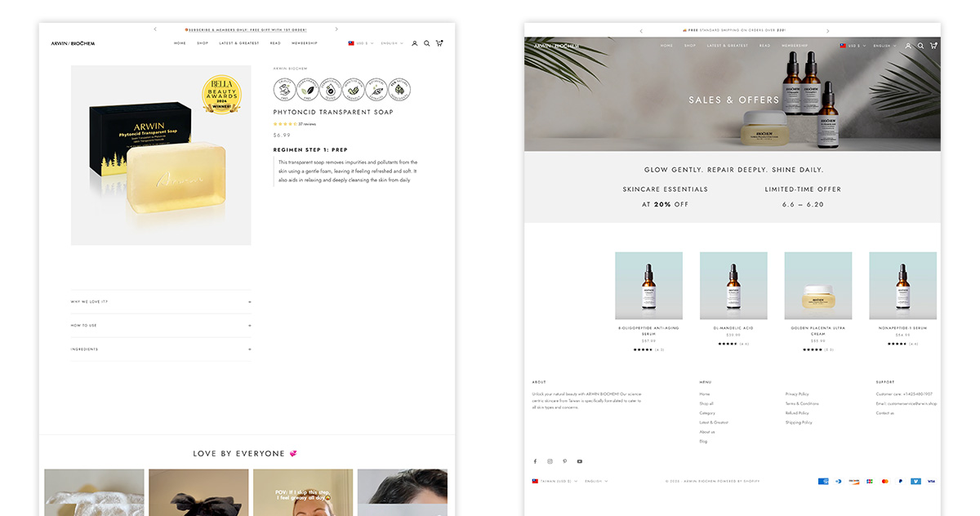Screen dimensions: 980x516
Task: Open the Taiwan (USD $) footer currency dropdown
Action: [555, 482]
